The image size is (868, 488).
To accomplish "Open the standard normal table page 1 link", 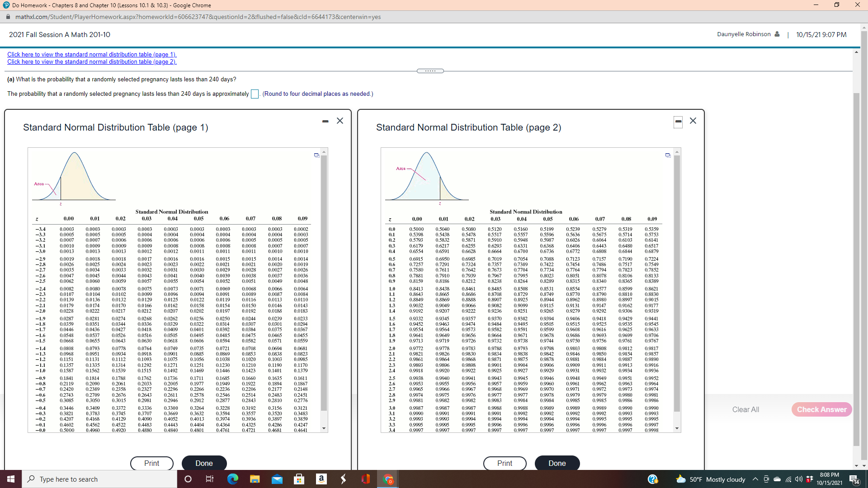I will tap(92, 54).
